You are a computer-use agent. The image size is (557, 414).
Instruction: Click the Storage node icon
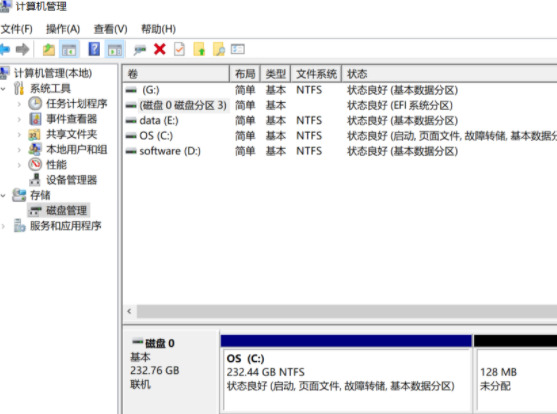[x=19, y=195]
